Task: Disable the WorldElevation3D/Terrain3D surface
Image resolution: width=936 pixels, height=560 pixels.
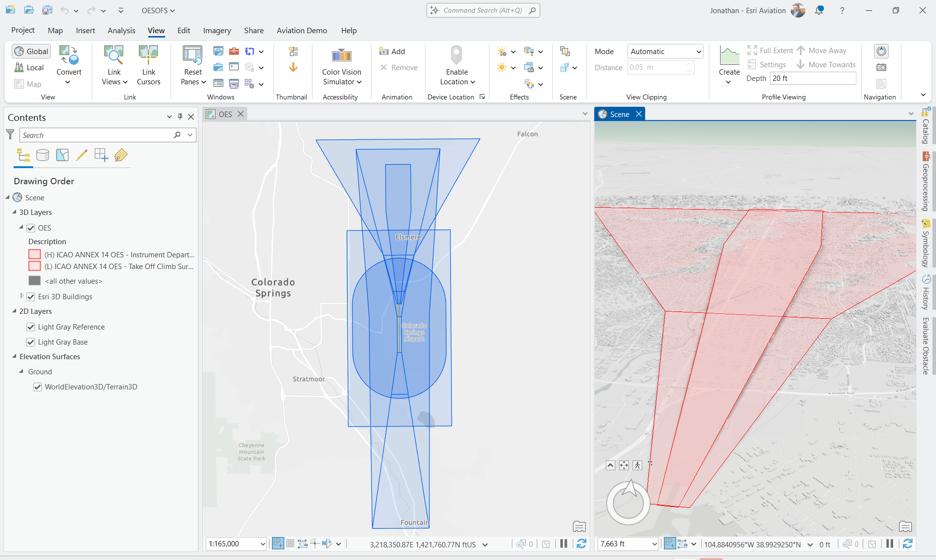Action: point(38,386)
